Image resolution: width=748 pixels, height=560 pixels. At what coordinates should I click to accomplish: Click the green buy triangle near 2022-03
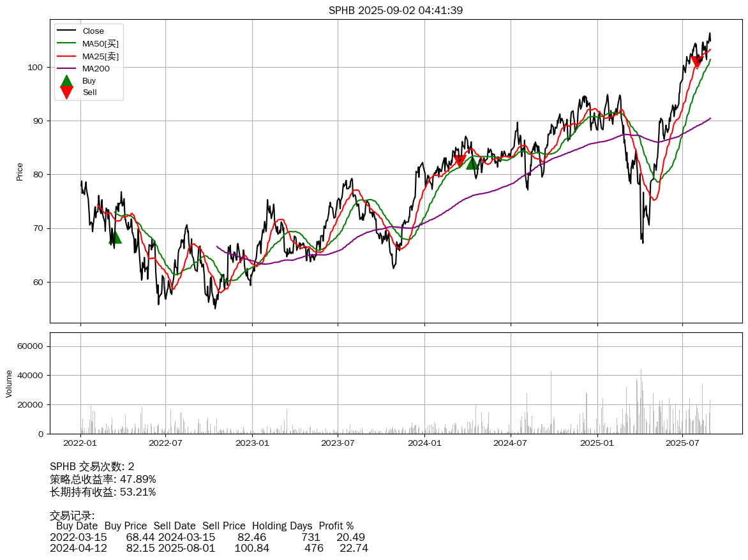pos(115,237)
